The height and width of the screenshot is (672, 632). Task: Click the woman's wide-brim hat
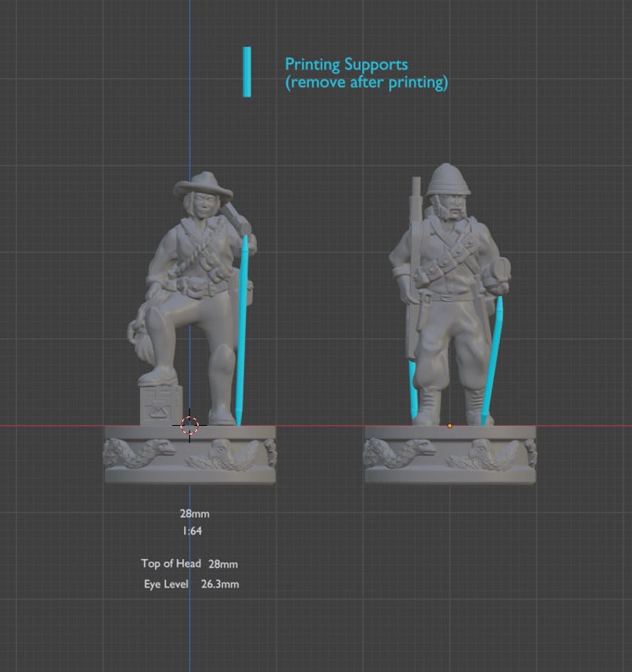(204, 186)
